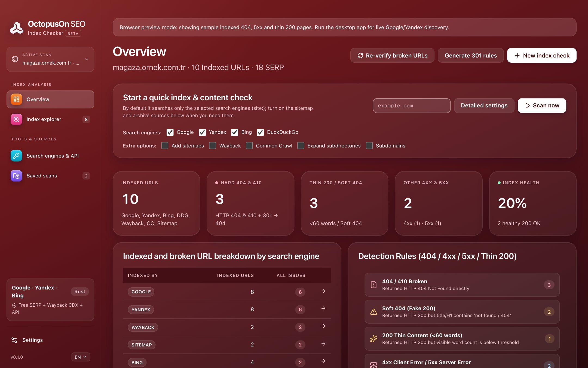The width and height of the screenshot is (588, 368).
Task: Open Saved scans in sidebar
Action: coord(50,176)
